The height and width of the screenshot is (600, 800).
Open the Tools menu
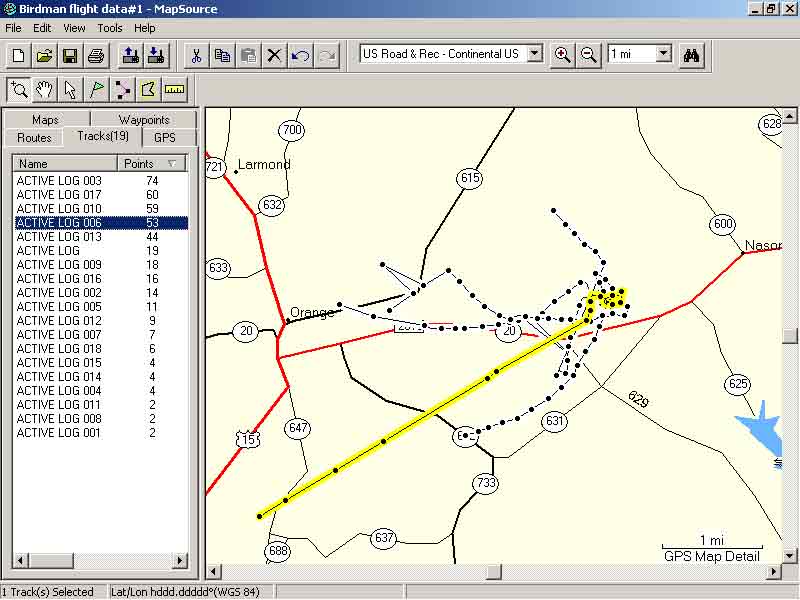pos(110,28)
